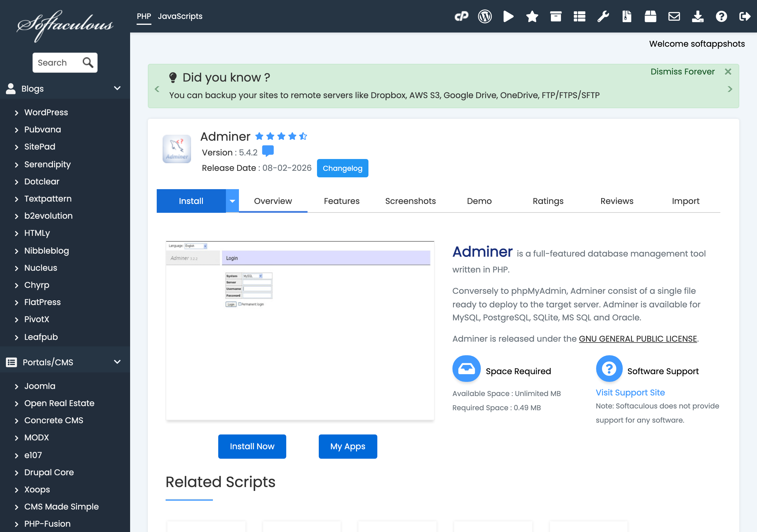The width and height of the screenshot is (757, 532).
Task: Switch to the Screenshots tab
Action: [410, 201]
